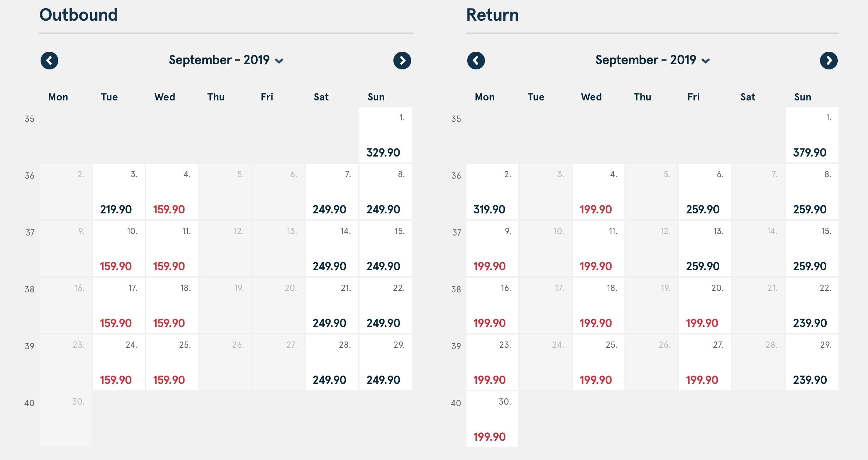
Task: Pick Return Friday September 6 fare
Action: point(705,192)
